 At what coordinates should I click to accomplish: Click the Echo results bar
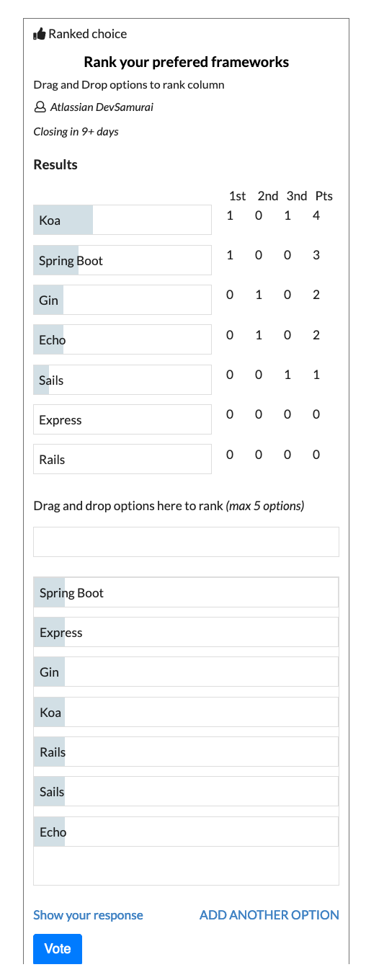[122, 339]
